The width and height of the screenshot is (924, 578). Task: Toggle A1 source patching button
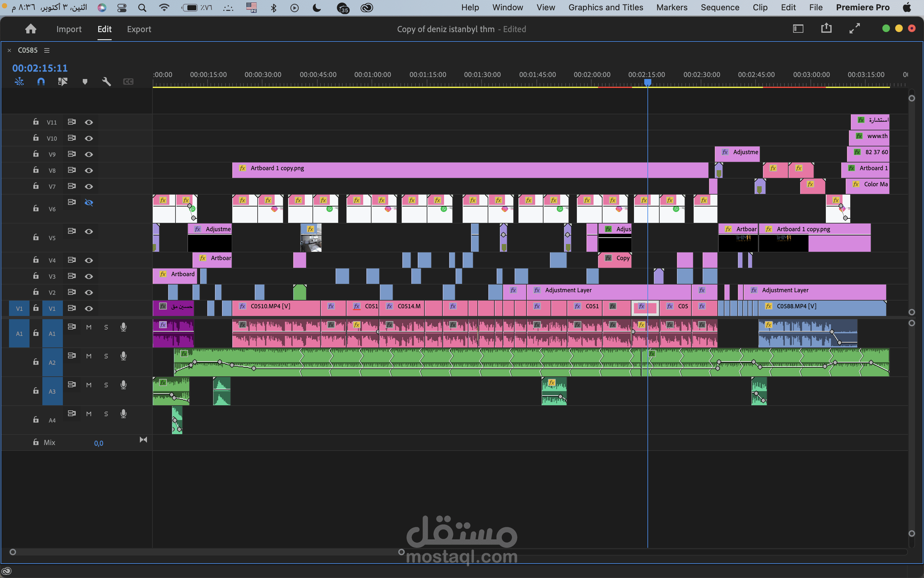coord(19,334)
